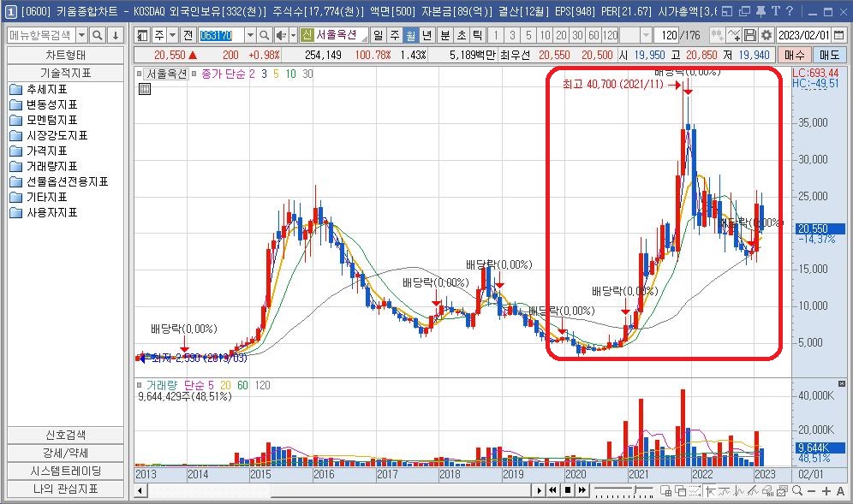
Task: Click the down arrow next to menu search
Action: 116,36
